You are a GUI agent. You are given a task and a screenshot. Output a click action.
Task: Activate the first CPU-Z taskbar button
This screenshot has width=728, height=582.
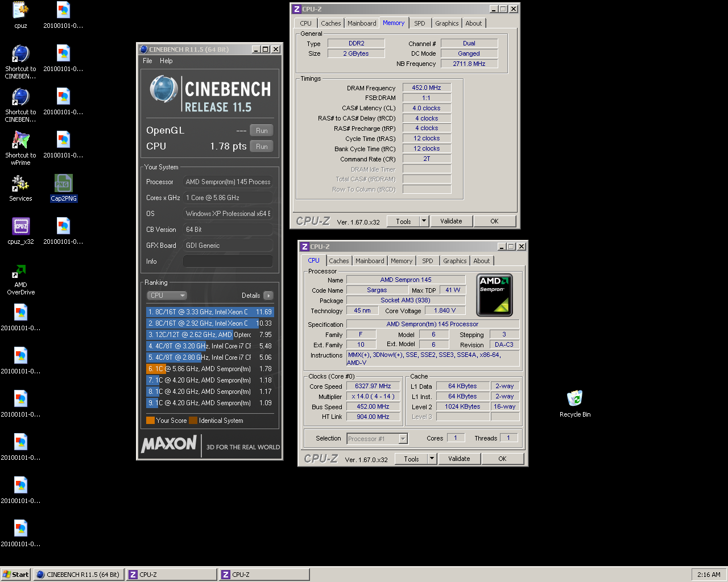tap(171, 575)
